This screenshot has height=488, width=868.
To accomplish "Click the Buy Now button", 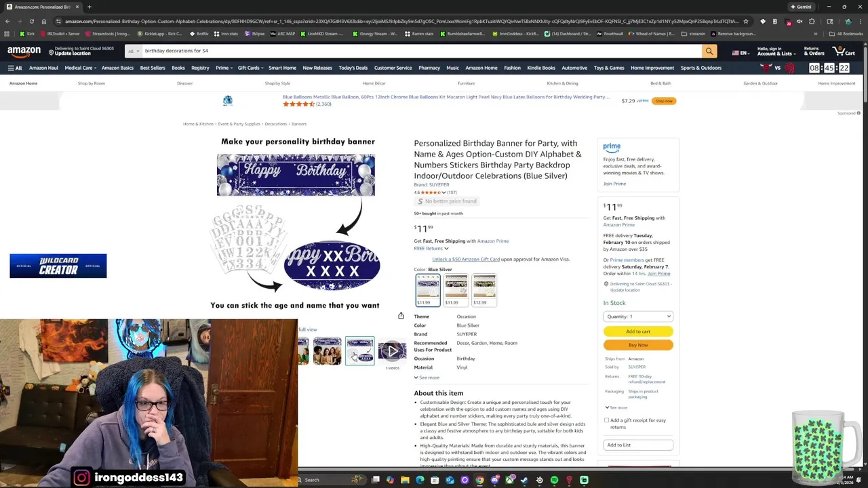I will [638, 345].
